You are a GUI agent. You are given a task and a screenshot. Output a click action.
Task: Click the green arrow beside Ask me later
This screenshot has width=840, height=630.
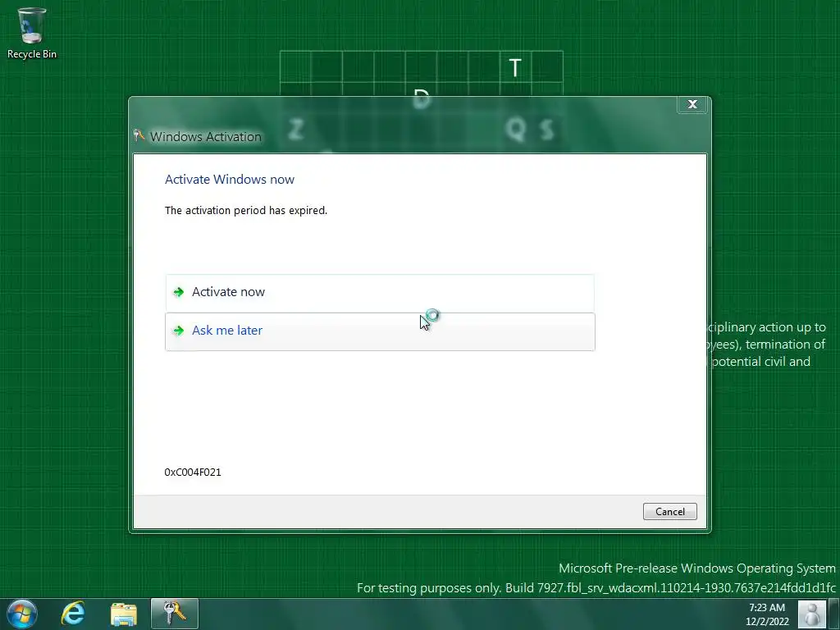(x=178, y=331)
